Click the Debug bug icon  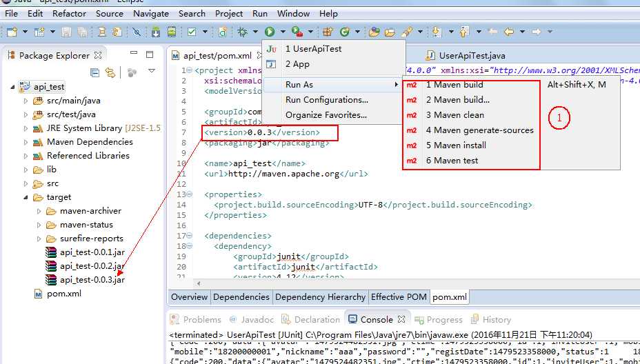coord(243,32)
